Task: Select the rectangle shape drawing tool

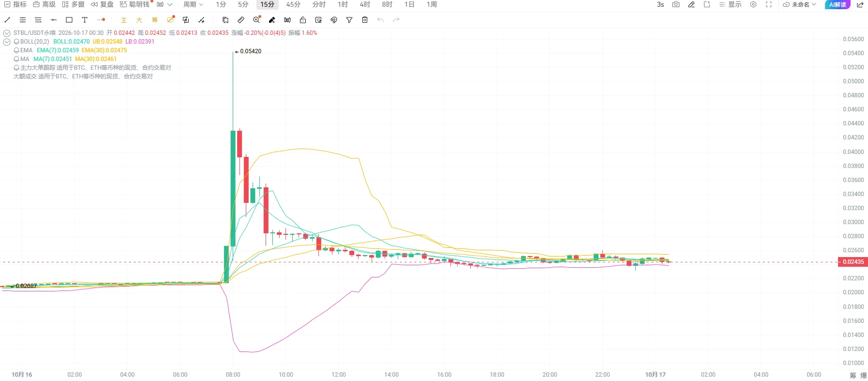Action: pos(69,20)
